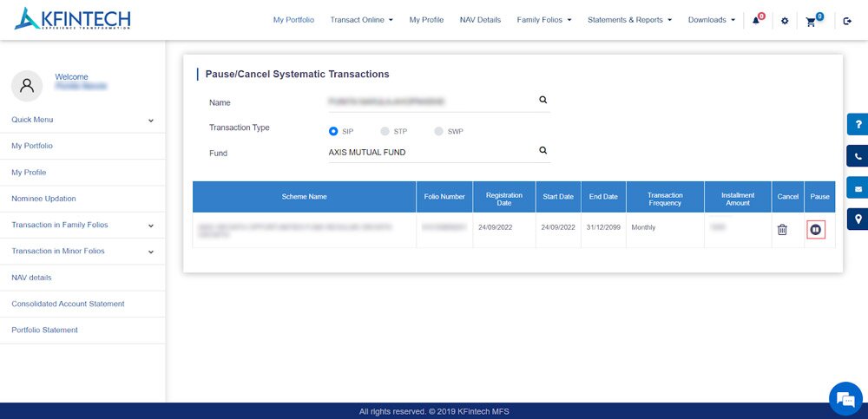This screenshot has height=419, width=868.
Task: Select the SIP radio button
Action: 333,131
